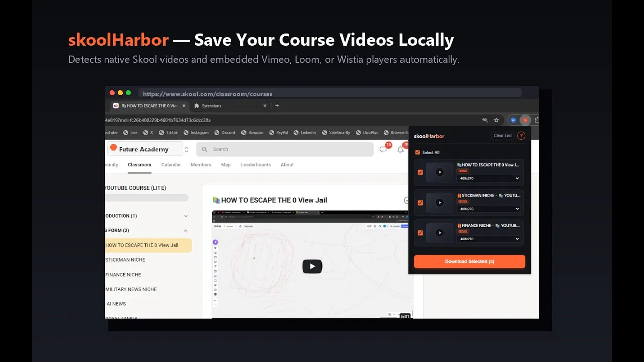Uncheck the HOW TO ESCAPE video checkbox
The height and width of the screenshot is (362, 644).
click(x=420, y=172)
